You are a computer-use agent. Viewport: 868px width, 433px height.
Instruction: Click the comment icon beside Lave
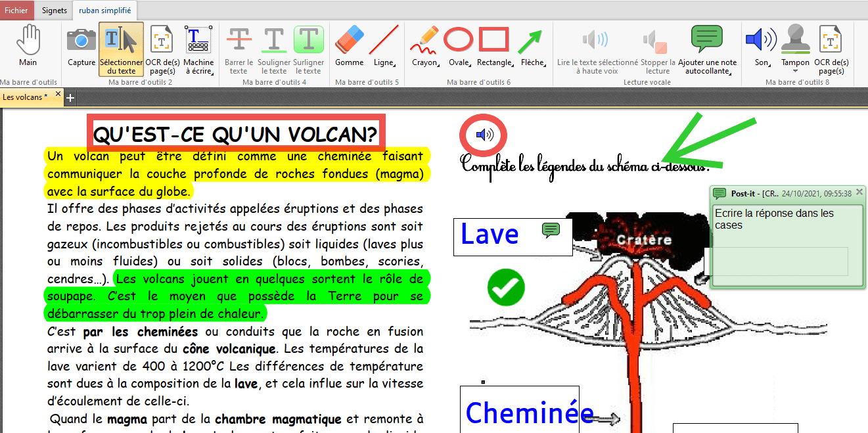(x=551, y=229)
